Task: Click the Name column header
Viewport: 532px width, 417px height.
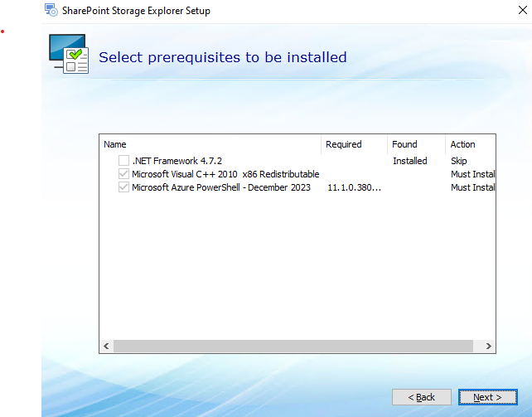Action: 210,144
